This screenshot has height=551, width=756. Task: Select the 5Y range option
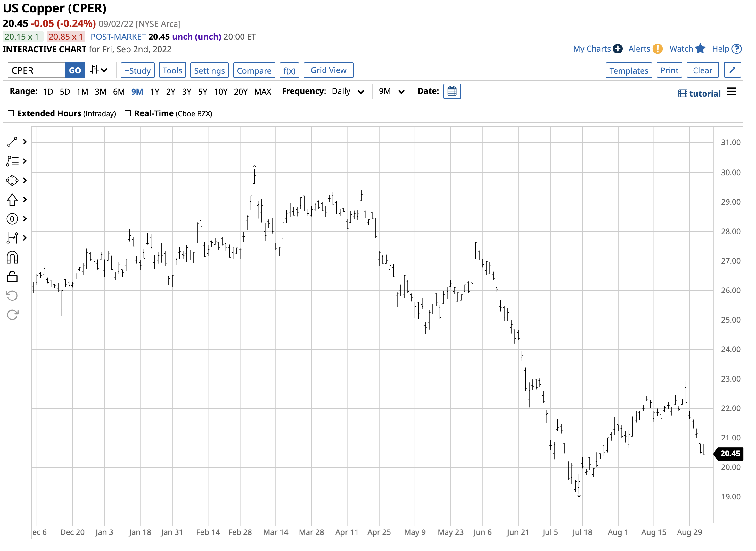203,92
